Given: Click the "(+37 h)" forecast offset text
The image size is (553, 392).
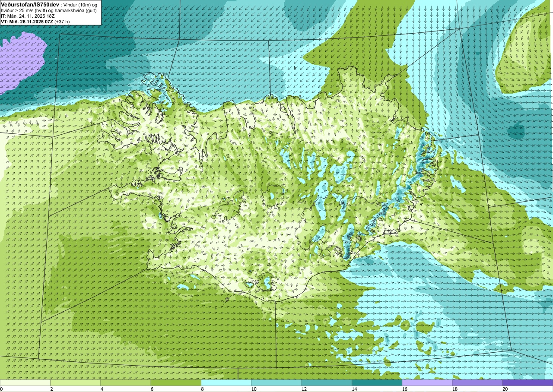Looking at the screenshot, I should [62, 21].
